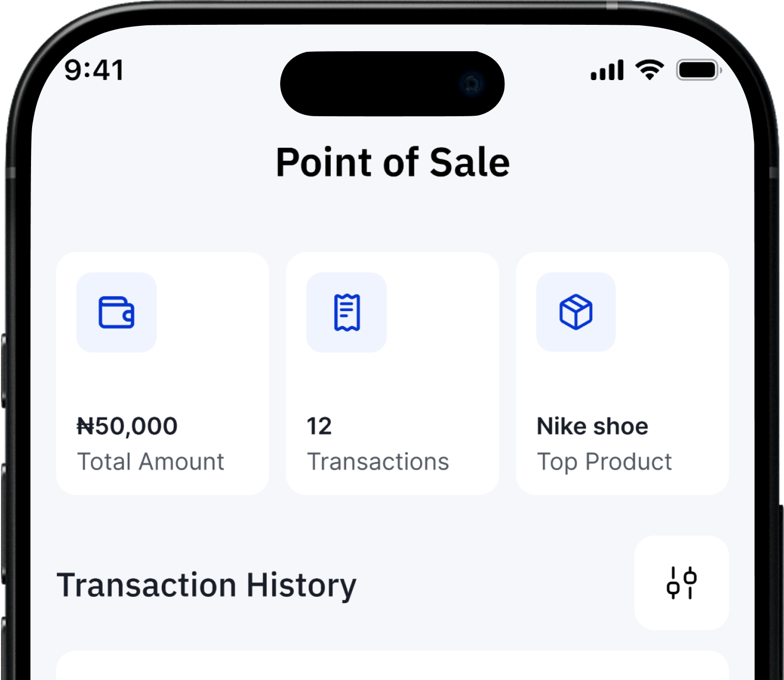
Task: Open the transaction filter settings icon
Action: 681,582
